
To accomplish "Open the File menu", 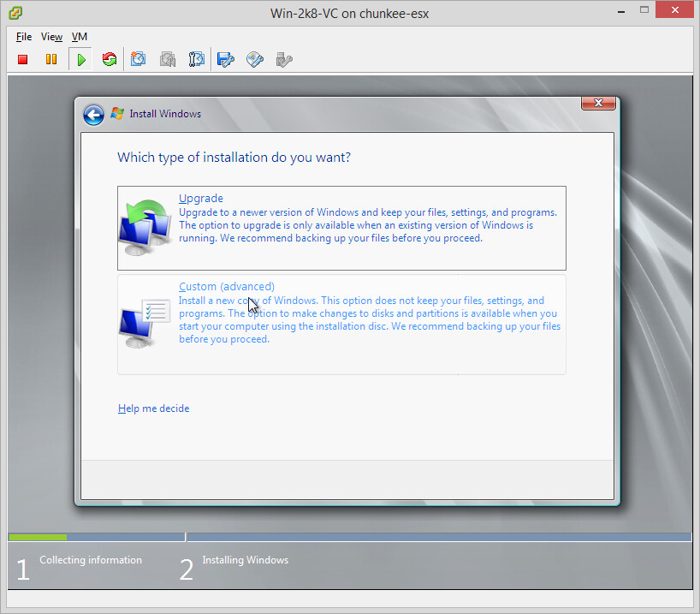I will 24,37.
